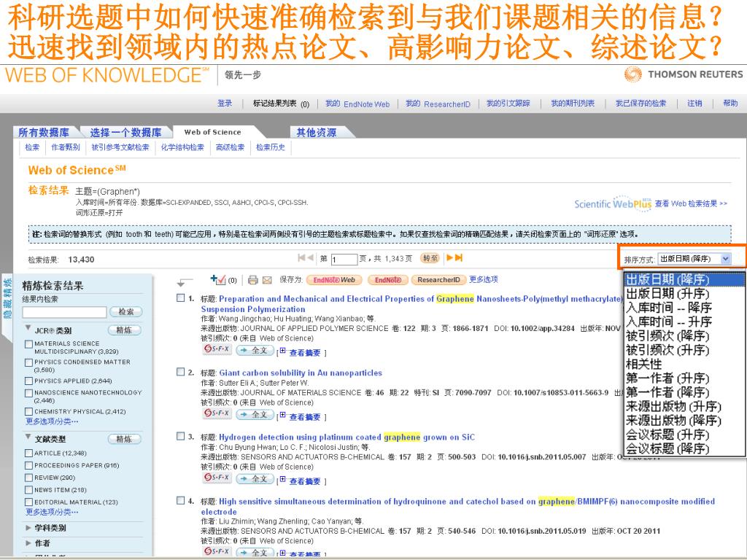Screen dimensions: 747x560
Task: Open 被引参考文献检索 sub-tab
Action: 120,147
